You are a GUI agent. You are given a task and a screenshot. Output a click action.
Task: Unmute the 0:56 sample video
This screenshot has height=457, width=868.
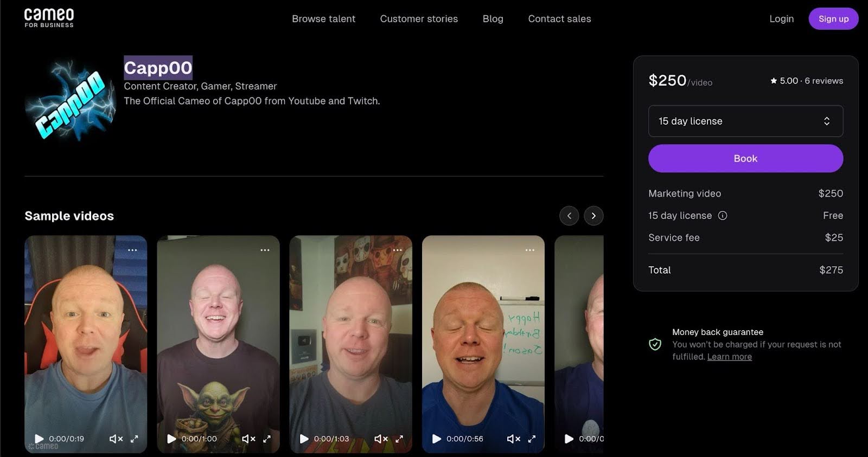(x=513, y=439)
